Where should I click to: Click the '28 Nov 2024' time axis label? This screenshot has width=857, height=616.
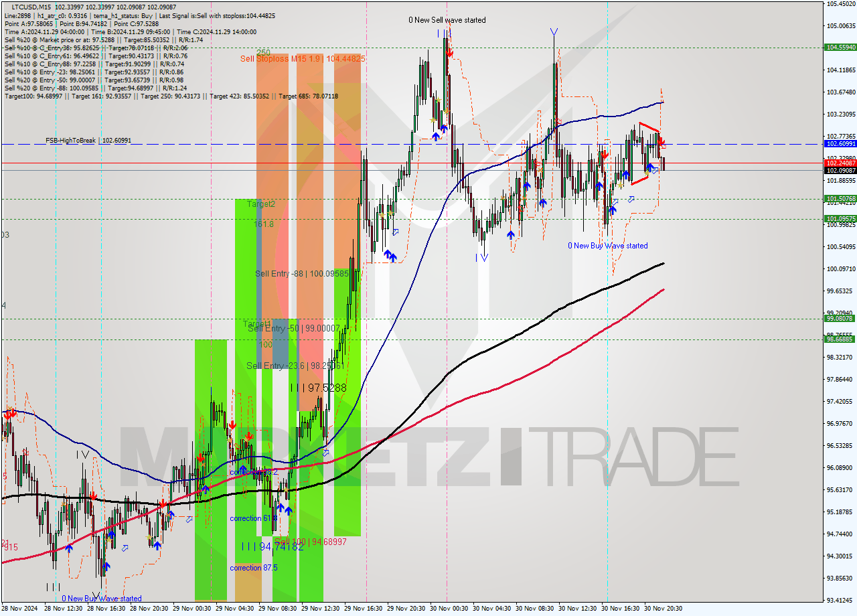[19, 609]
